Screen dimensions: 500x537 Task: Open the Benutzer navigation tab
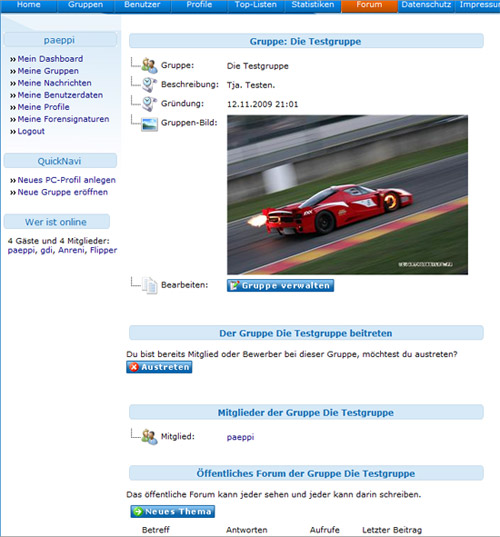pos(142,5)
